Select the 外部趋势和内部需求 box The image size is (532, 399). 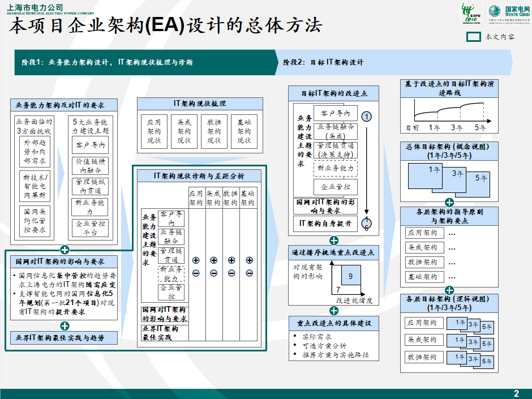tap(35, 151)
